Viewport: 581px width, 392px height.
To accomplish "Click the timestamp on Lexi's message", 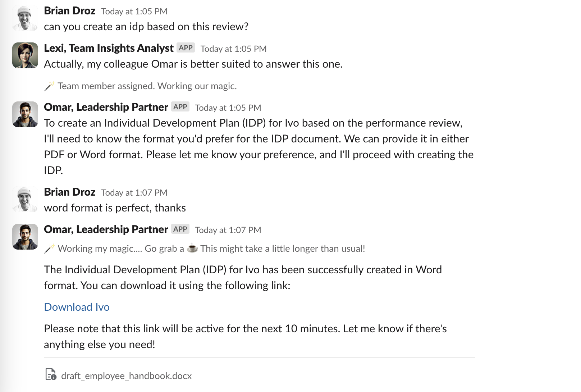I will (x=234, y=49).
